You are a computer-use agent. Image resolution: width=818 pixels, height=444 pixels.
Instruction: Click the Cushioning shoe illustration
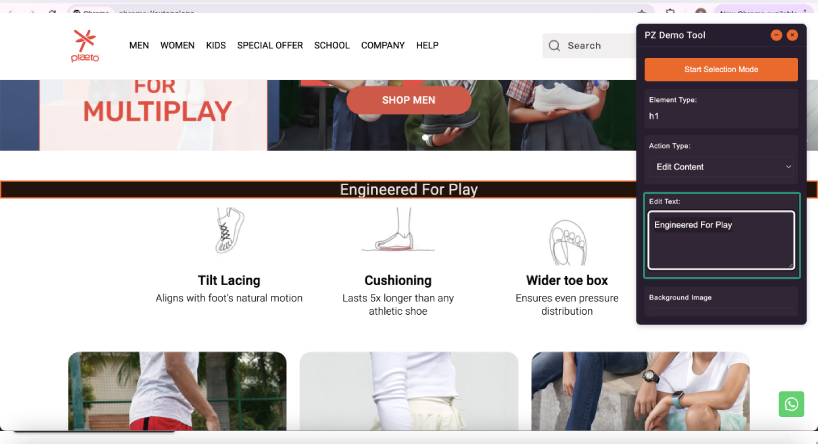pyautogui.click(x=398, y=230)
